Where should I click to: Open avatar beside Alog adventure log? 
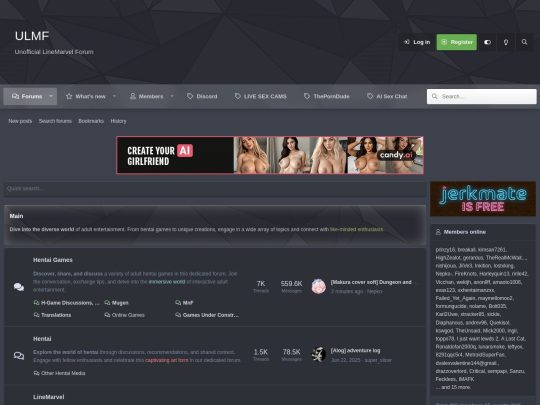[319, 355]
